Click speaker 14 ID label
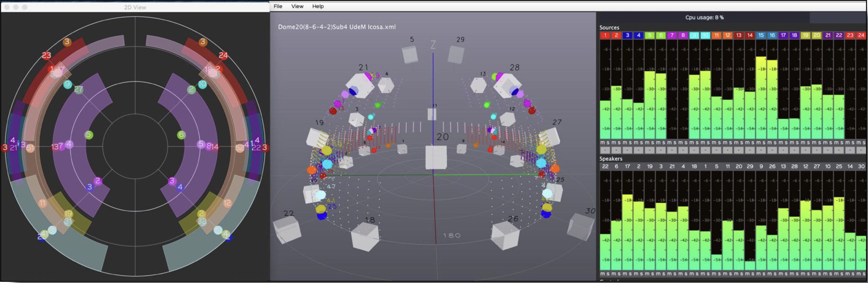The height and width of the screenshot is (283, 868). (x=850, y=166)
